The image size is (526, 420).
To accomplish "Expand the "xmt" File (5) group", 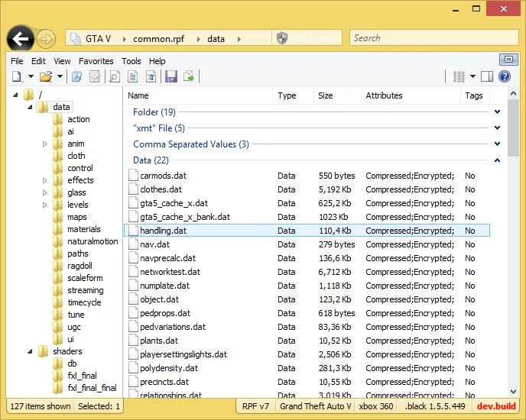I will (497, 128).
